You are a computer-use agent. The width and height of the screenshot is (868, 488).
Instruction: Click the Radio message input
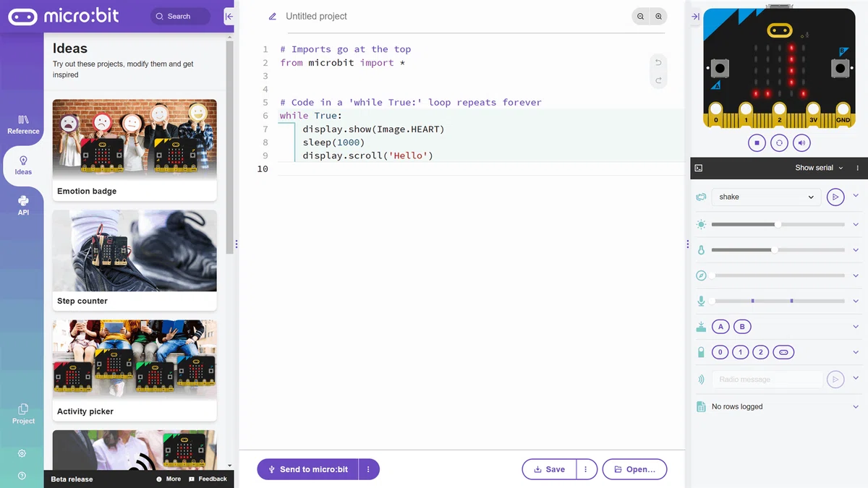tap(767, 379)
